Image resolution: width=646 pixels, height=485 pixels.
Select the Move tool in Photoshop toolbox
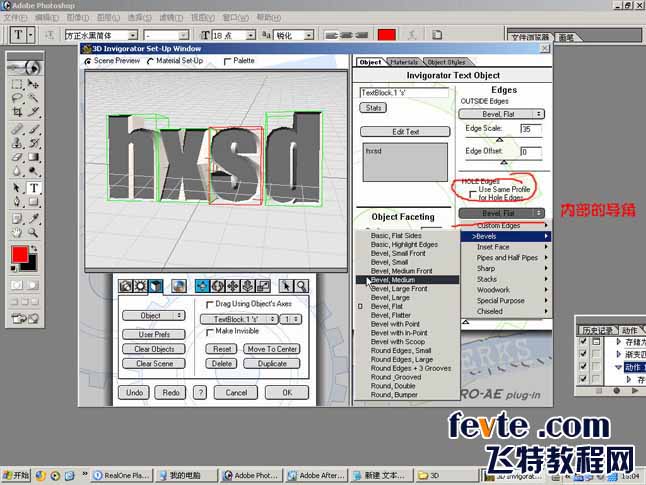pos(33,84)
